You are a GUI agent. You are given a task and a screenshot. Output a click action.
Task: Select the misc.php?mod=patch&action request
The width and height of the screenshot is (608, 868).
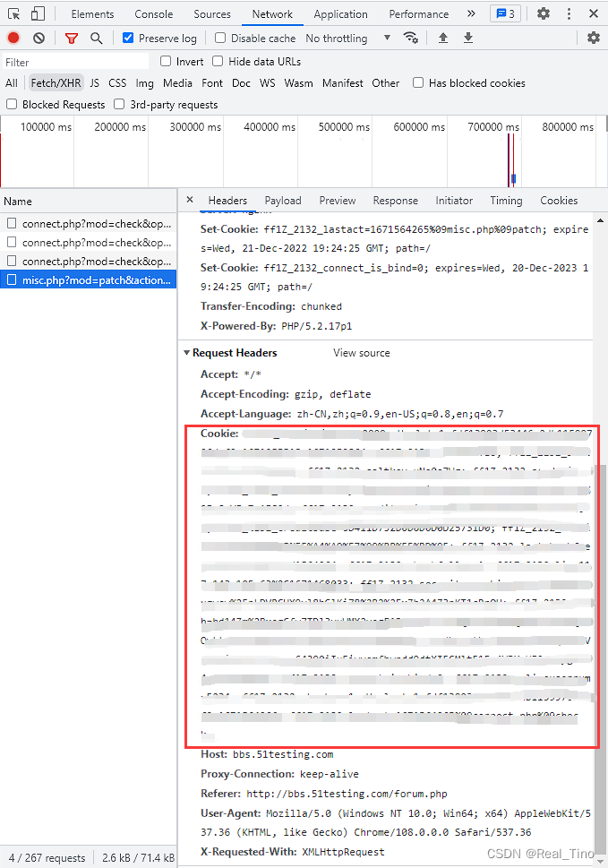tap(89, 280)
